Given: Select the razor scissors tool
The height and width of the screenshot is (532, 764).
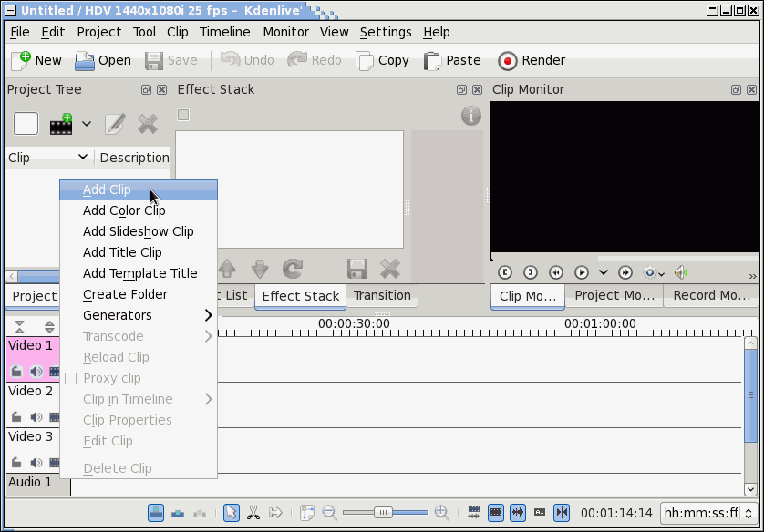Looking at the screenshot, I should pyautogui.click(x=253, y=513).
